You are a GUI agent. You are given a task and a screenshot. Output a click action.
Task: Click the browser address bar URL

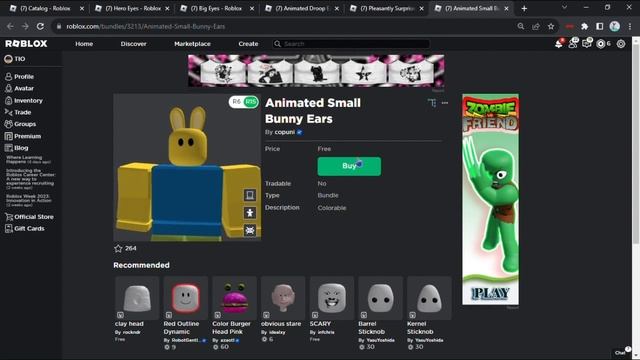pyautogui.click(x=146, y=26)
